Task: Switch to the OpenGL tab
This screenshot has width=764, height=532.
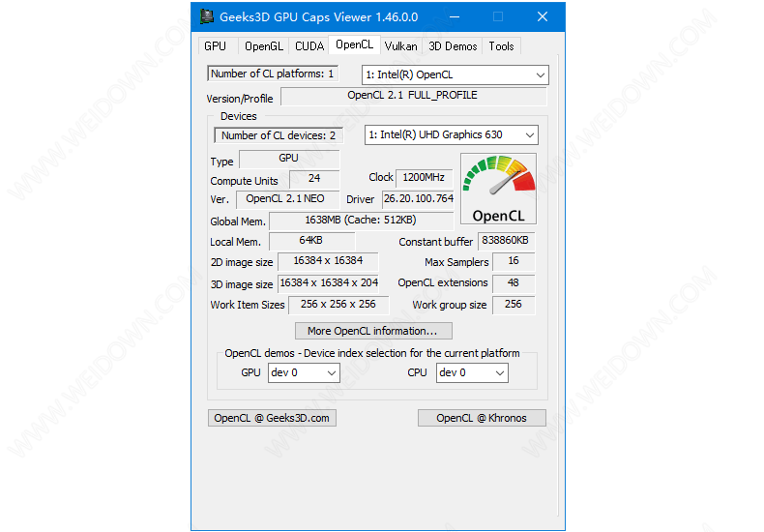Action: point(263,46)
